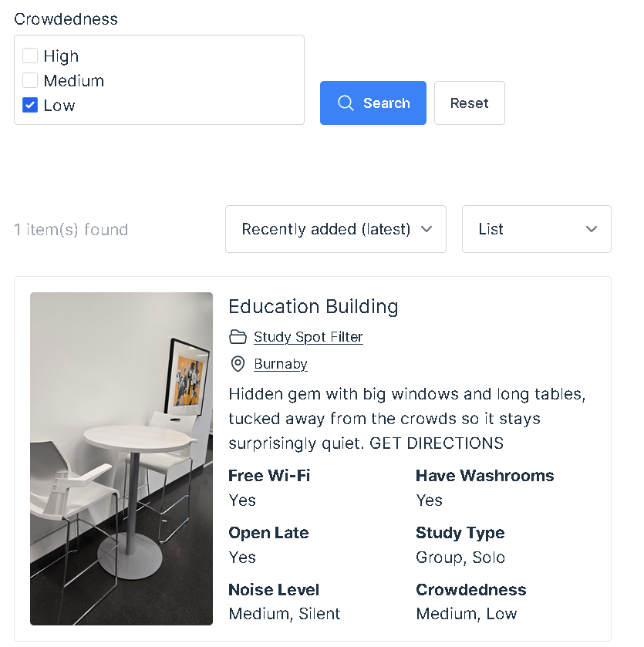644x647 pixels.
Task: Click the folder icon beside Study Spot Filter
Action: pyautogui.click(x=238, y=337)
